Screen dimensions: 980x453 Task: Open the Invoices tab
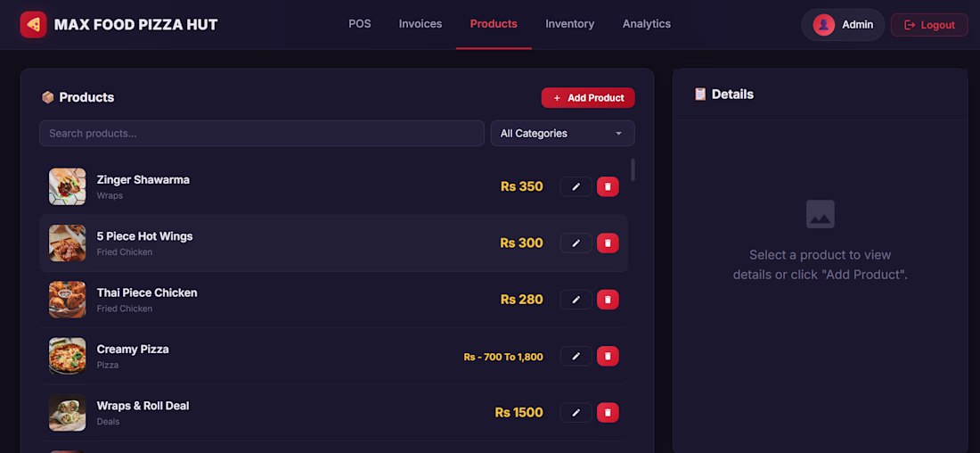(x=420, y=24)
